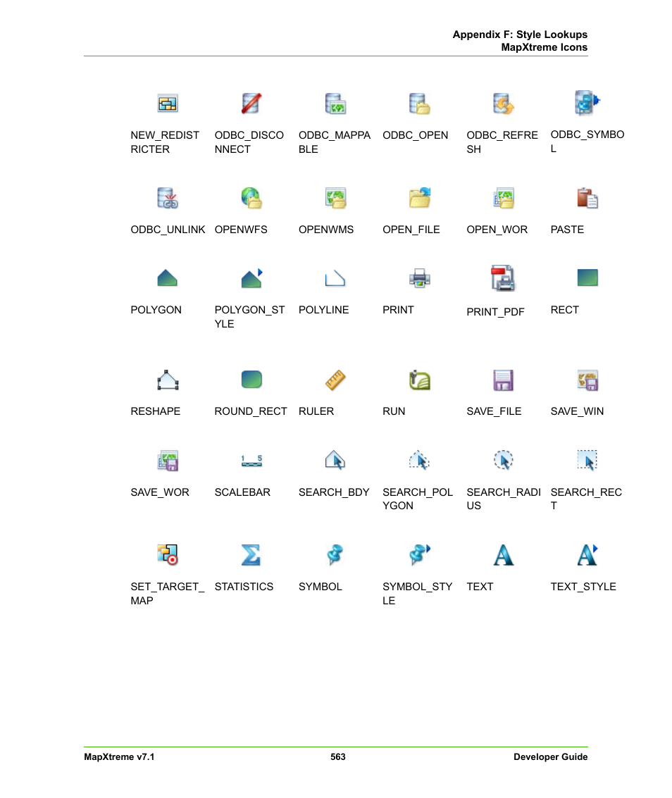672x798 pixels.
Task: Select the STATISTICS sigma icon
Action: [x=251, y=555]
